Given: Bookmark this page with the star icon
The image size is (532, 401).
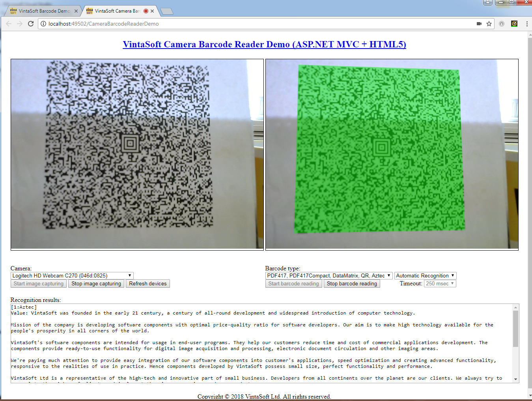Looking at the screenshot, I should tap(489, 24).
